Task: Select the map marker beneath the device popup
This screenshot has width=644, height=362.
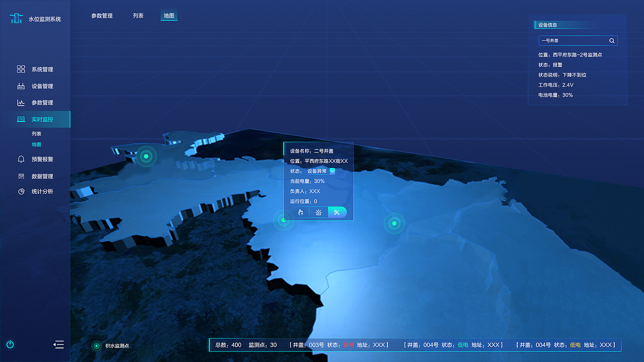Action: [x=283, y=220]
